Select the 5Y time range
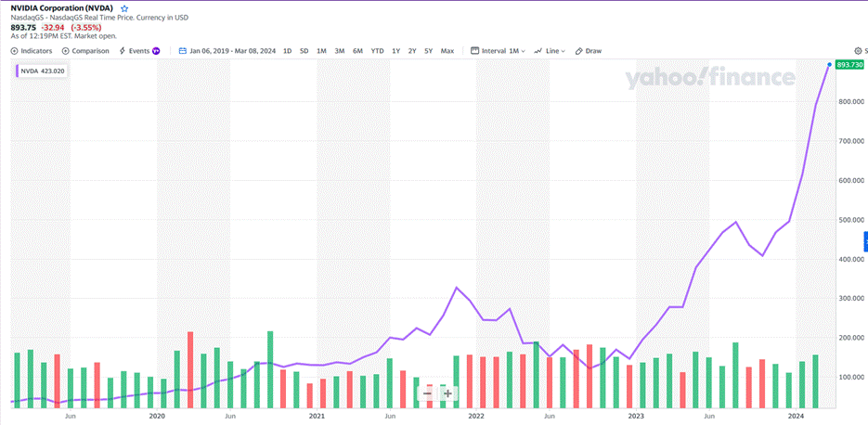The height and width of the screenshot is (425, 868). click(x=429, y=51)
